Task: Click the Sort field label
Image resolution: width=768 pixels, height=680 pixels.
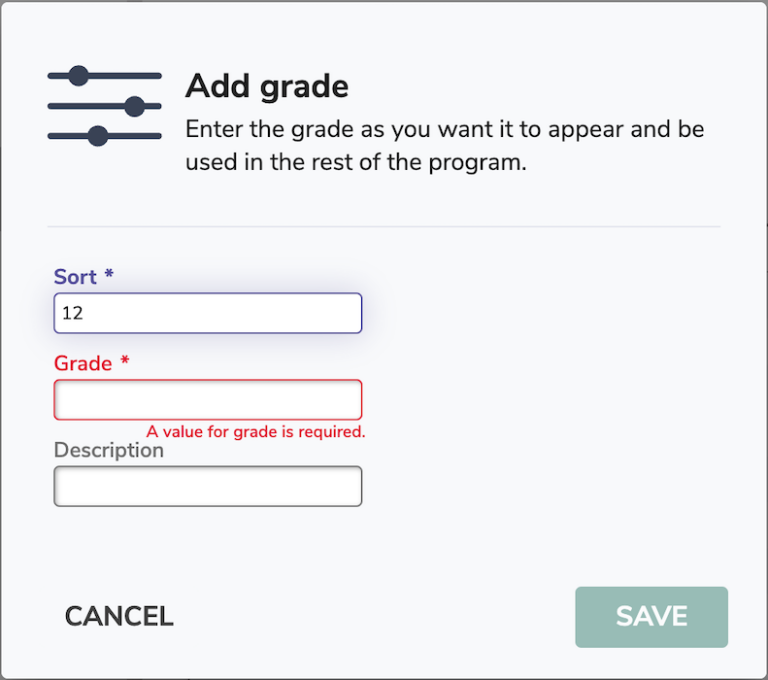Action: [76, 277]
